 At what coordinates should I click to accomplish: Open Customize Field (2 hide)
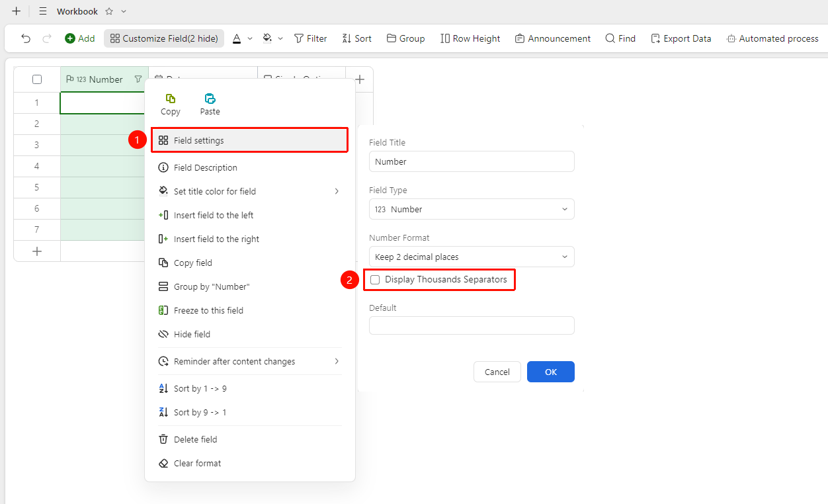tap(164, 38)
